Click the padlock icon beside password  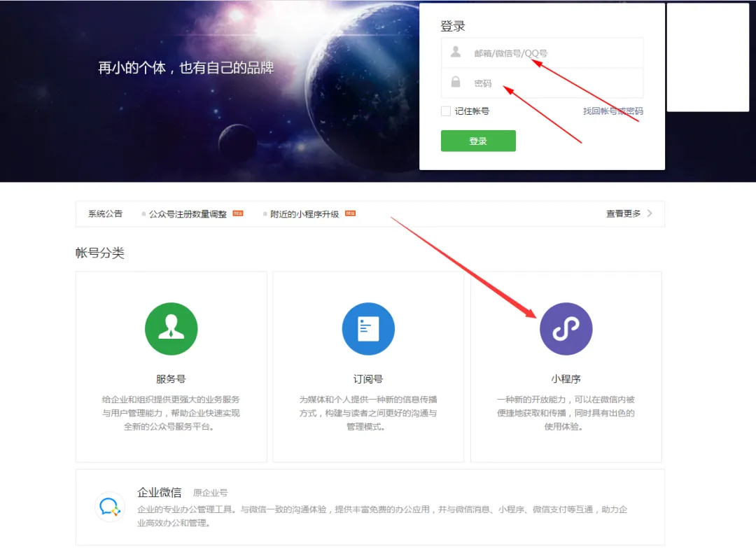click(x=456, y=82)
